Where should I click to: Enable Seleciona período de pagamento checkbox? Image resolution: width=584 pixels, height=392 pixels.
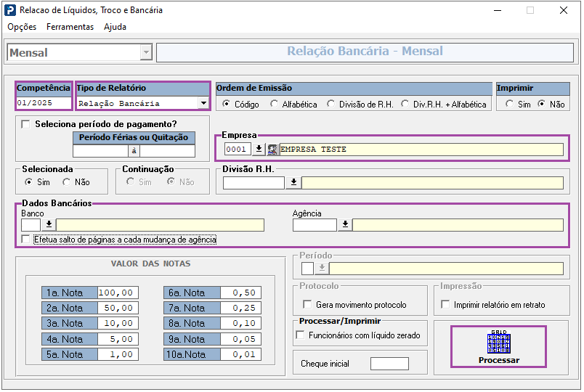click(x=25, y=124)
